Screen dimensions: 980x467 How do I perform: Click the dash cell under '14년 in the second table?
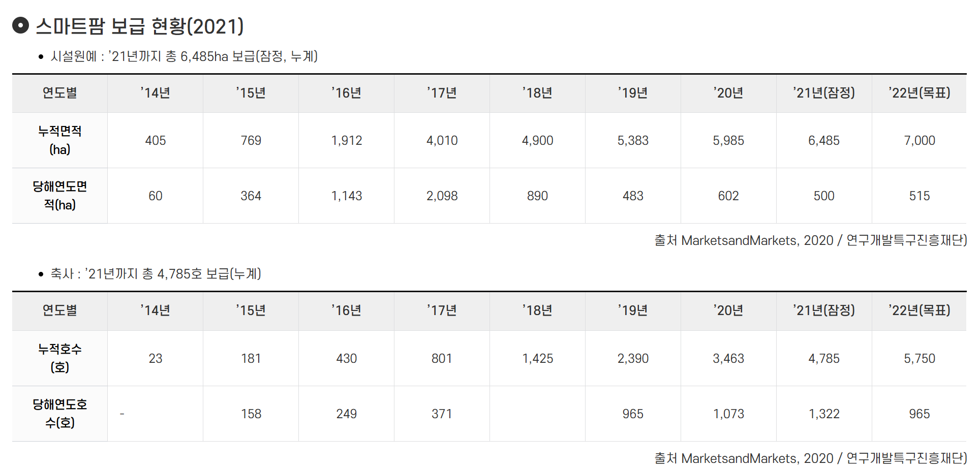[155, 414]
